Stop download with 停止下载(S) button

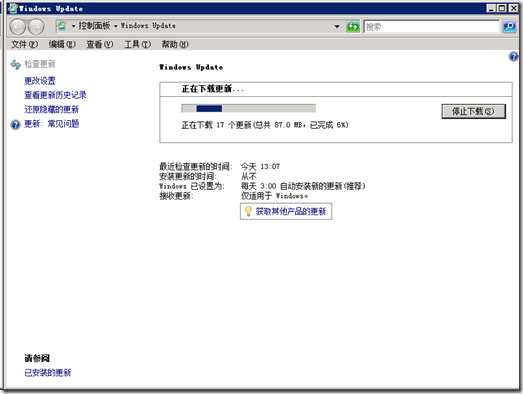coord(473,111)
